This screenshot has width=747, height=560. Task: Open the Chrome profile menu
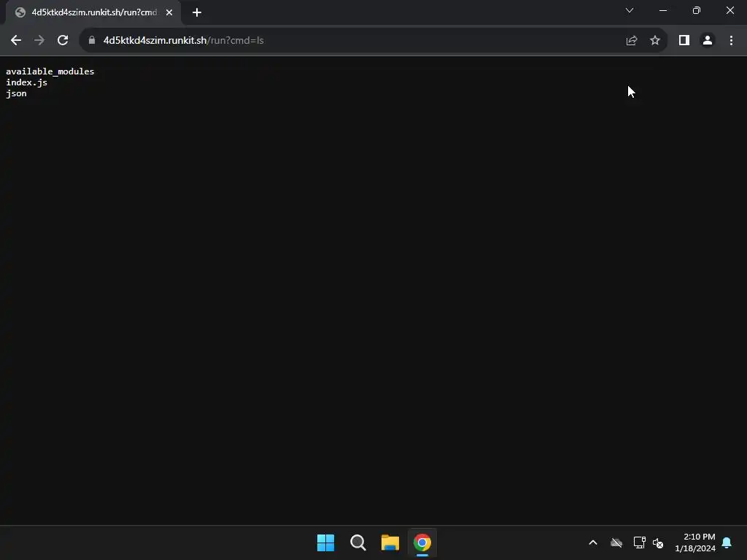click(708, 41)
